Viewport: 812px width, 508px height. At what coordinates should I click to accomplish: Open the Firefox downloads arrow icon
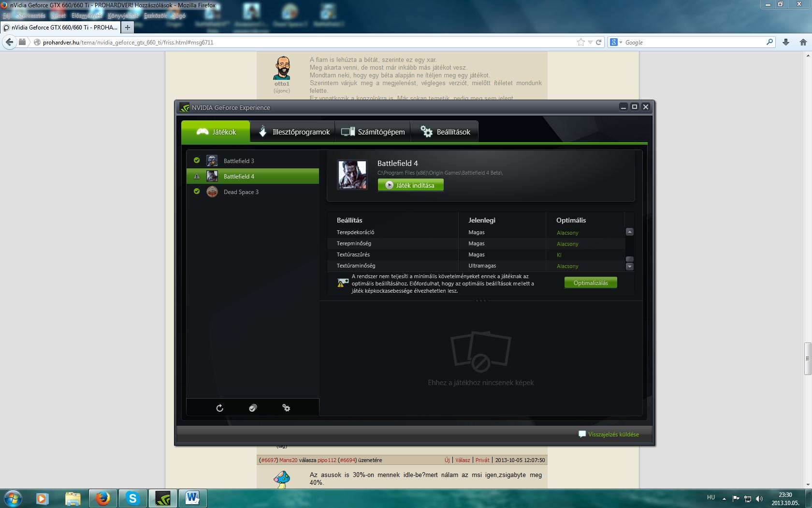coord(786,42)
